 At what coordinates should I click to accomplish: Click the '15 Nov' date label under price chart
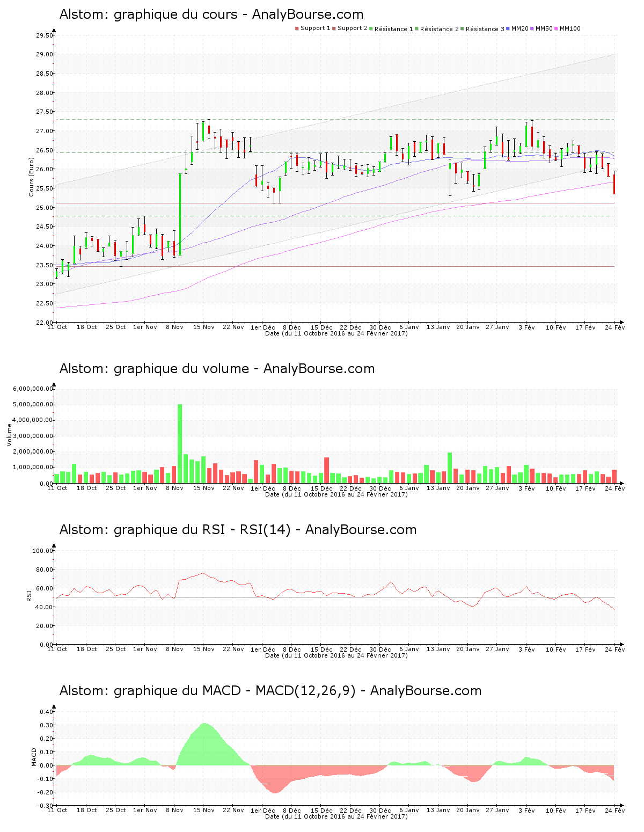(x=204, y=327)
